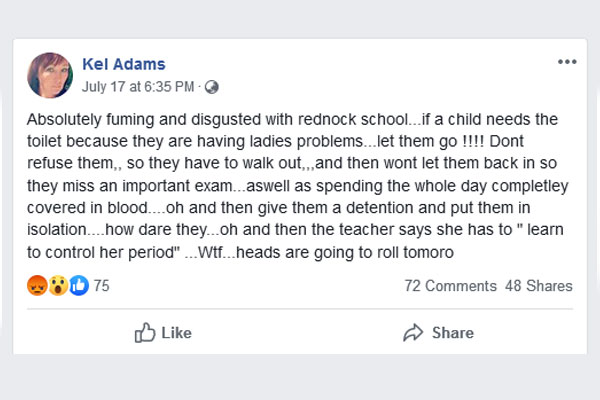This screenshot has height=400, width=600.
Task: Open Kel Adams' profile picture
Action: [x=50, y=75]
